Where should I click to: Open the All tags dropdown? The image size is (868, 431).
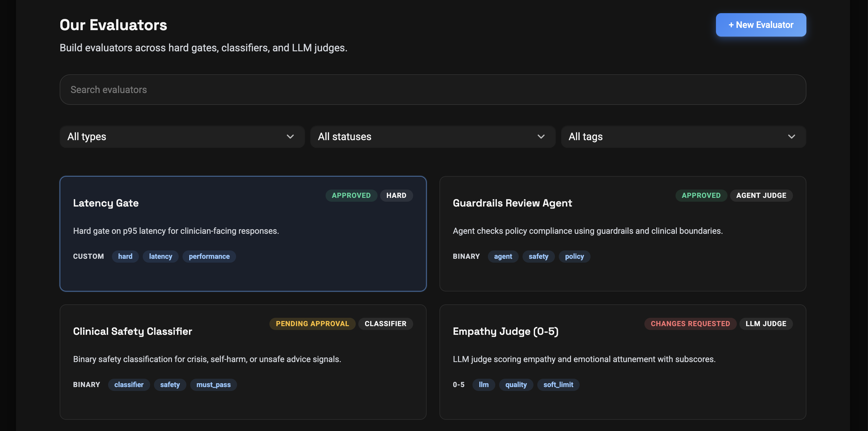683,137
